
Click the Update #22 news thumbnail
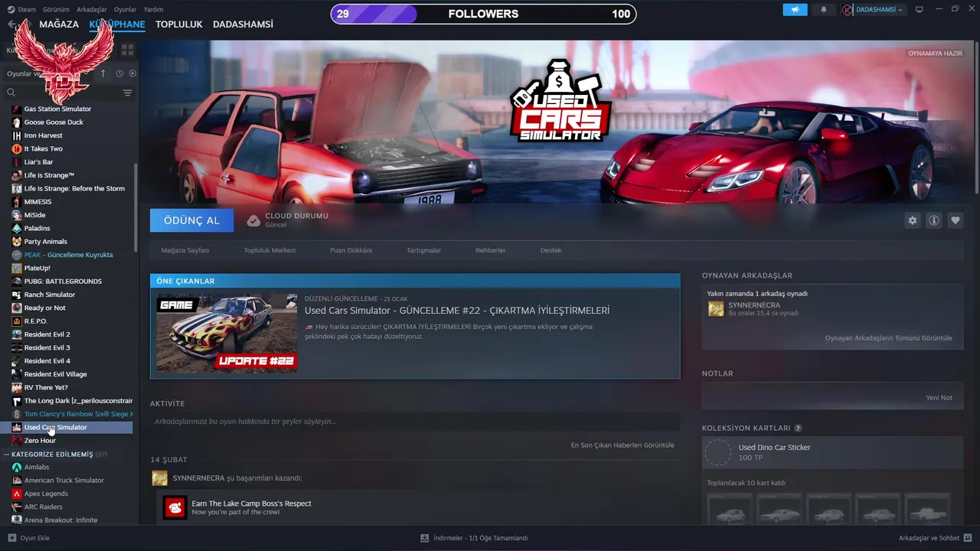227,333
